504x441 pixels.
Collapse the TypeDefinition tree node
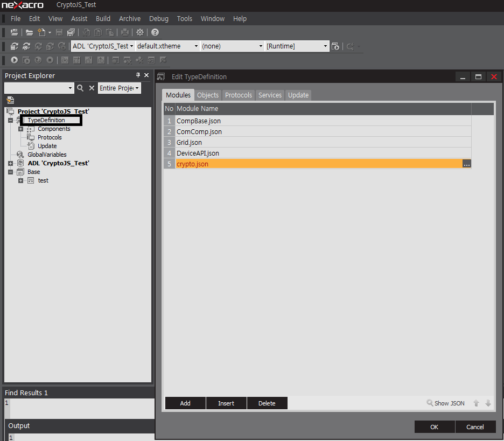click(10, 120)
